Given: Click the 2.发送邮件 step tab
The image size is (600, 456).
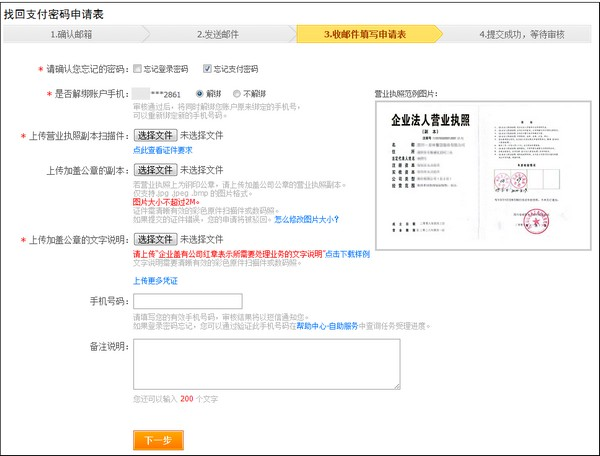Looking at the screenshot, I should (x=220, y=34).
